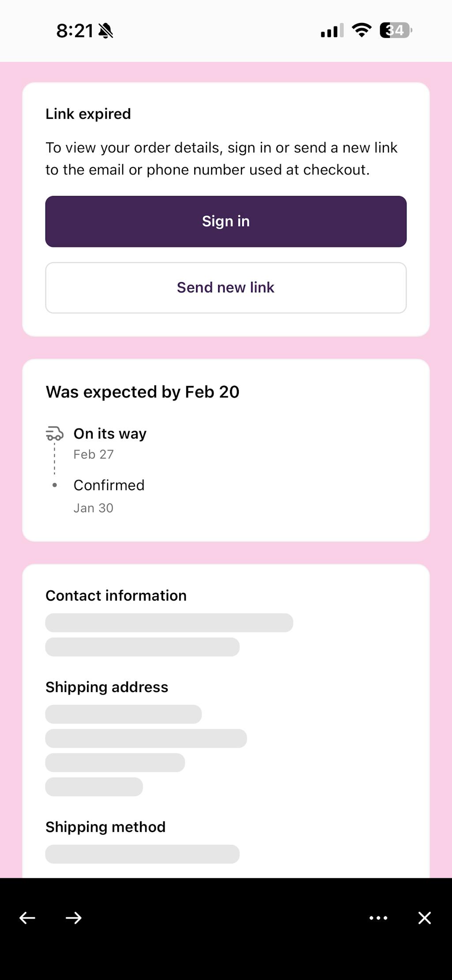Select the Confirmed status entry

109,485
